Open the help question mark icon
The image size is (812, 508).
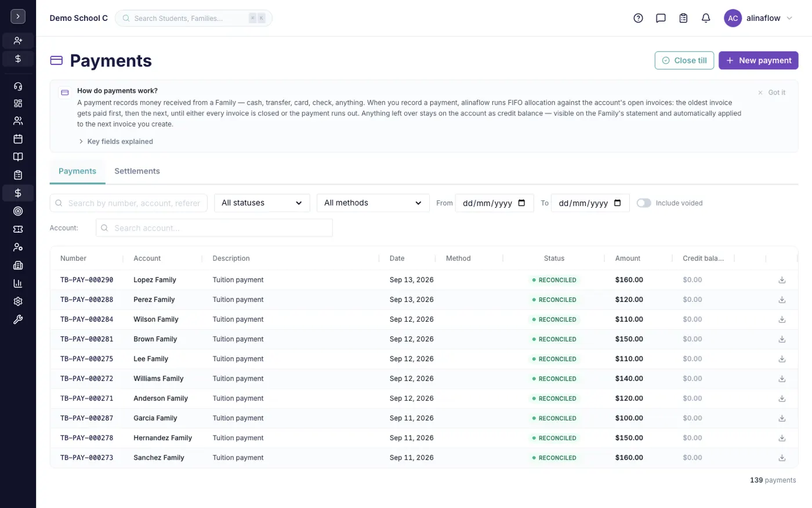pyautogui.click(x=638, y=18)
